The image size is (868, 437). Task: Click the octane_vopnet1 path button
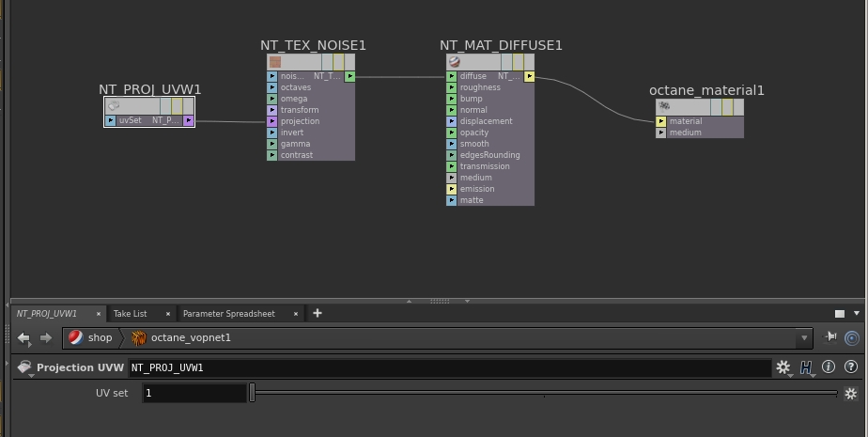point(181,338)
